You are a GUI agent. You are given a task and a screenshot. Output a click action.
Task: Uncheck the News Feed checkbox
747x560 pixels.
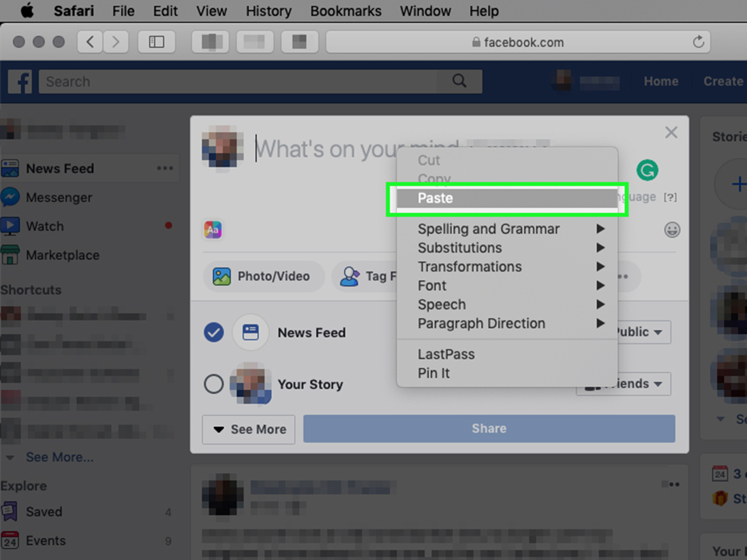pos(214,332)
